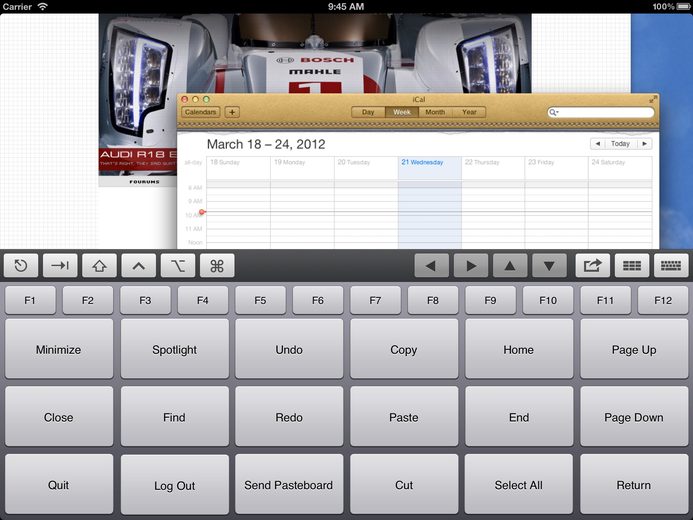The image size is (693, 520).
Task: Click the iCal search field
Action: [x=601, y=112]
